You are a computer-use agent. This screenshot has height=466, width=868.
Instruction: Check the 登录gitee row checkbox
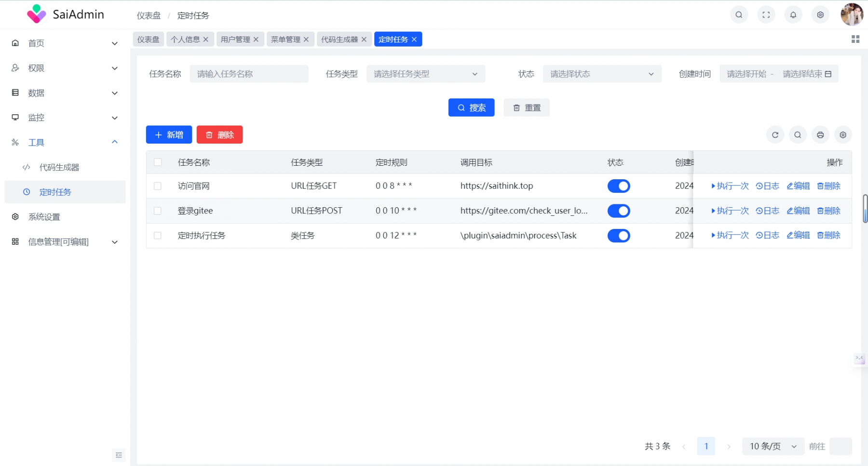(158, 211)
